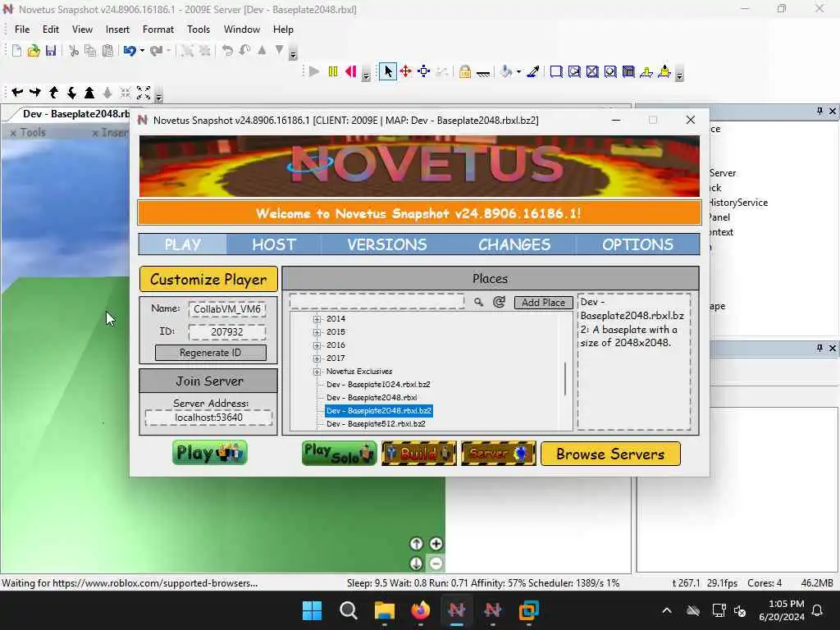Click the viewport plus zoom control
This screenshot has height=630, width=840.
pos(436,544)
